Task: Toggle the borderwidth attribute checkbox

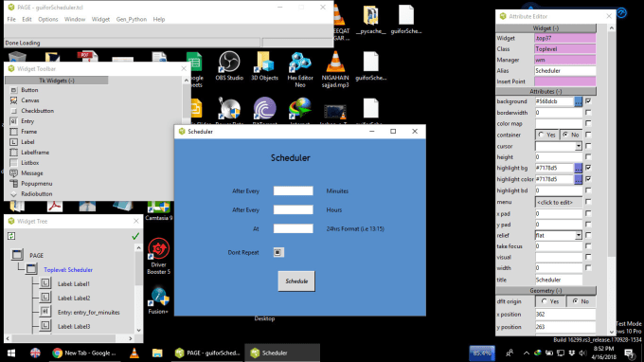Action: 588,112
